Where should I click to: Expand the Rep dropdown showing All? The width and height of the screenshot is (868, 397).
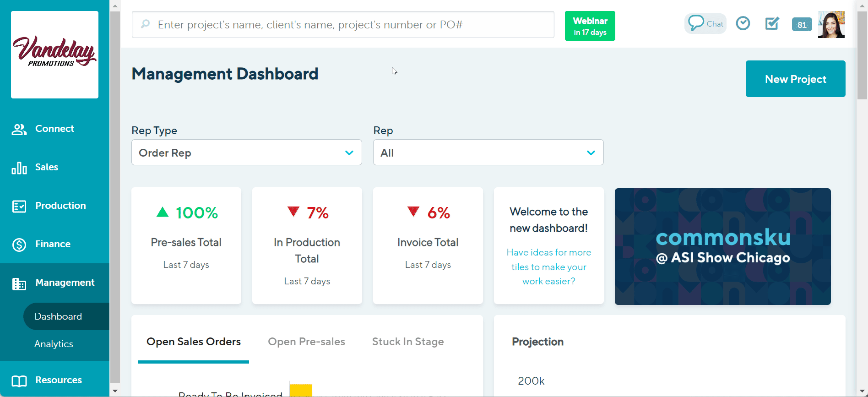pos(488,152)
